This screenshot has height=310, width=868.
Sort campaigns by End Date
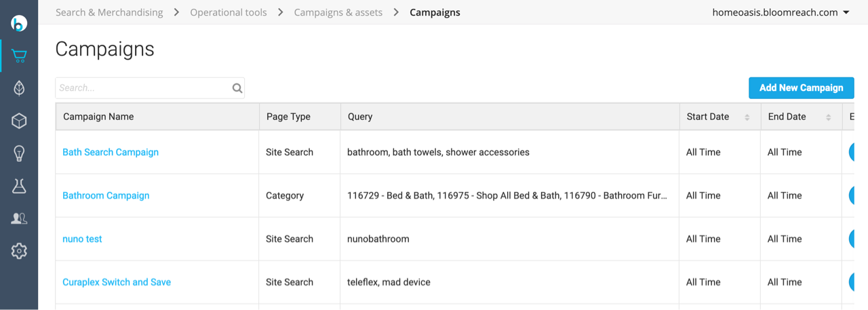(828, 117)
